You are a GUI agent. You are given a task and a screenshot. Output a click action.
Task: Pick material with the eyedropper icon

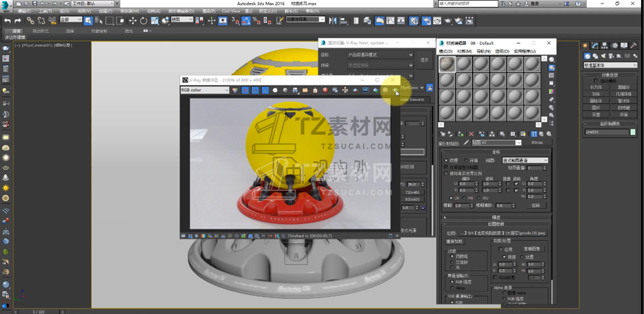point(467,143)
